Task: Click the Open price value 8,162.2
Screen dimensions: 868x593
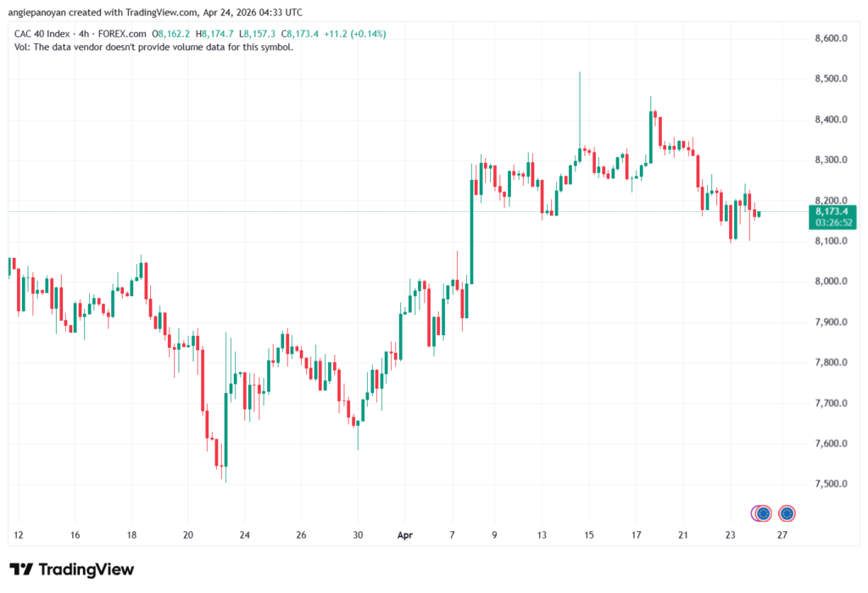Action: pyautogui.click(x=172, y=34)
